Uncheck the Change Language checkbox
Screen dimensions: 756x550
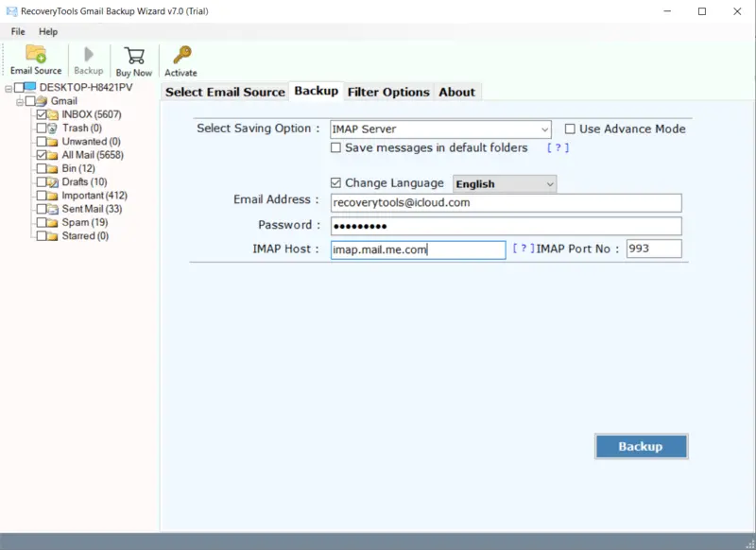336,183
